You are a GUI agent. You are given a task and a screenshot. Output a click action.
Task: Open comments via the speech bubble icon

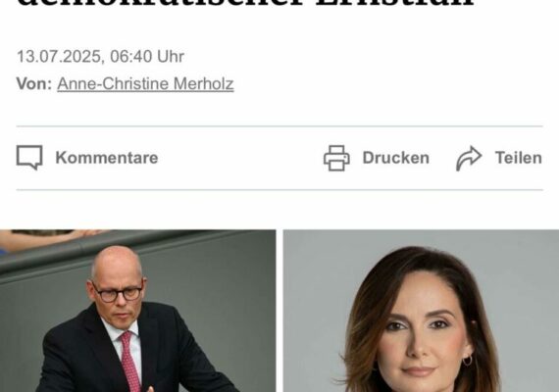click(29, 158)
